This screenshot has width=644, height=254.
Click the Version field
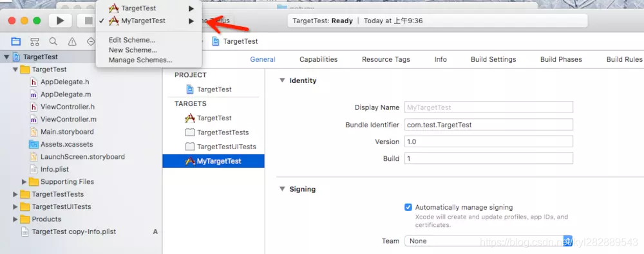pos(489,141)
